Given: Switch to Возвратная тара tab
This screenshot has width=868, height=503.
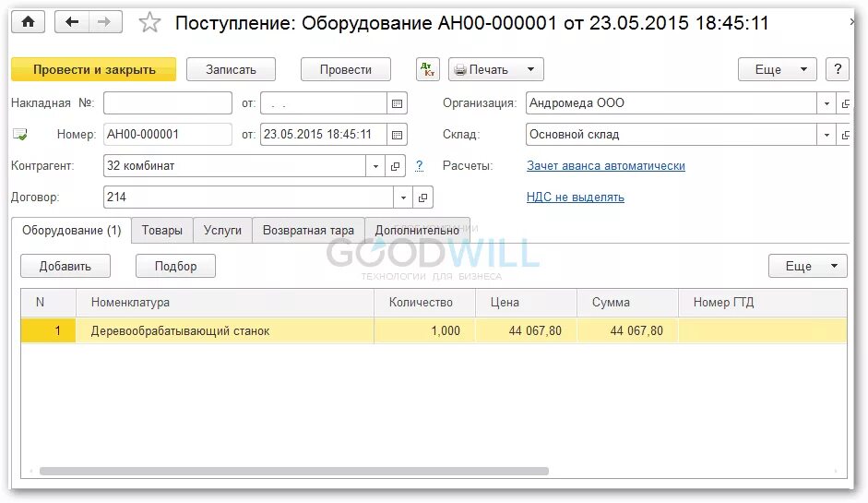Looking at the screenshot, I should click(308, 231).
